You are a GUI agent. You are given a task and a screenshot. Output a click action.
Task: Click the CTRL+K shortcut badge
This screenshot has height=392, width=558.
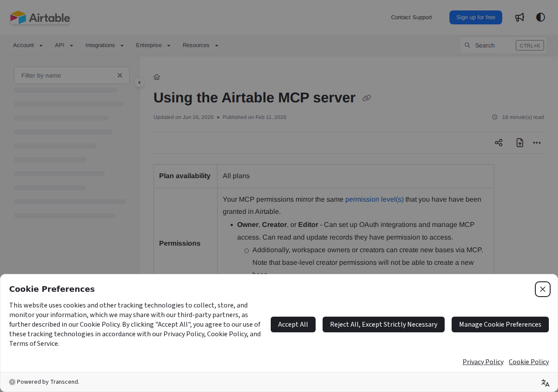[x=530, y=45]
